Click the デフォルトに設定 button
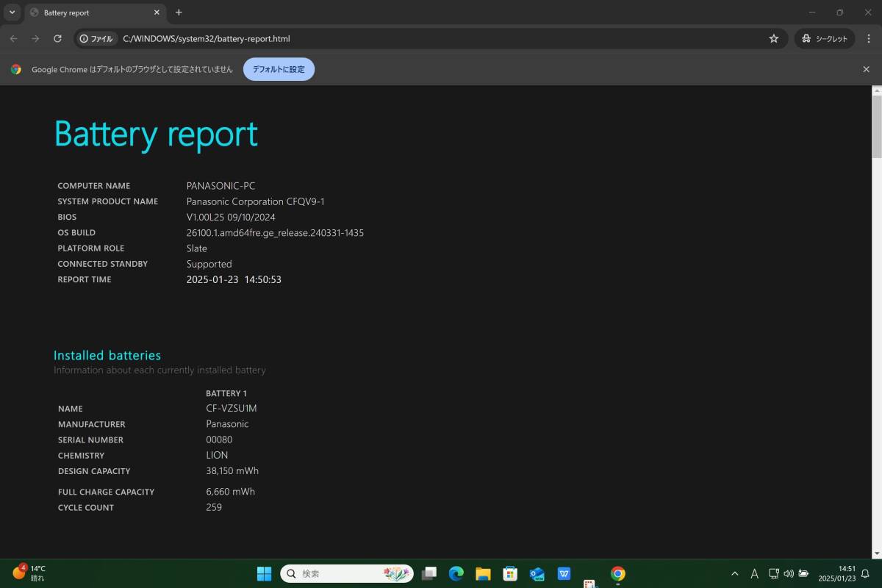This screenshot has height=588, width=882. click(279, 69)
